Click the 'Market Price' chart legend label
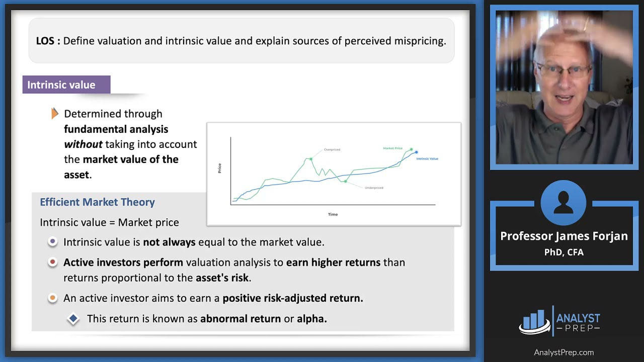Viewport: 644px width, 362px height. point(392,148)
